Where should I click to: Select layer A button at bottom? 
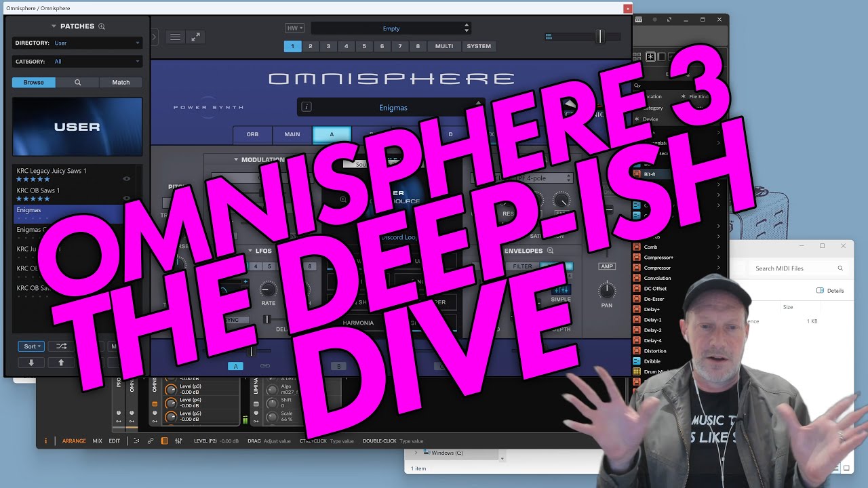(235, 366)
